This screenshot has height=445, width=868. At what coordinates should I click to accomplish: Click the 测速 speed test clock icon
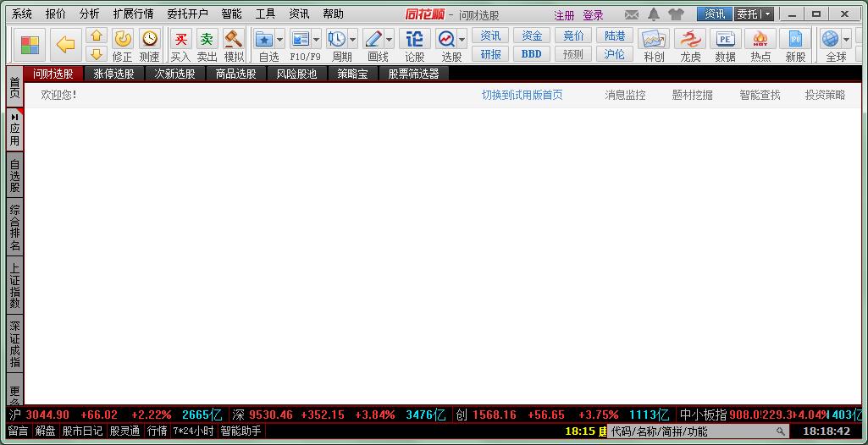(149, 44)
